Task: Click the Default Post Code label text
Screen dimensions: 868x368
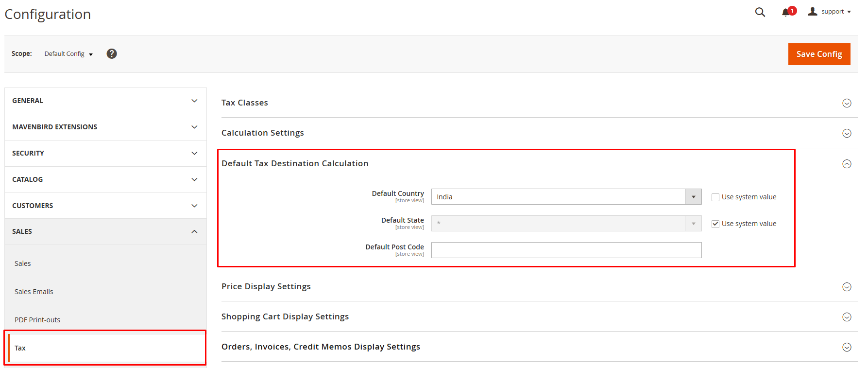Action: pos(395,247)
